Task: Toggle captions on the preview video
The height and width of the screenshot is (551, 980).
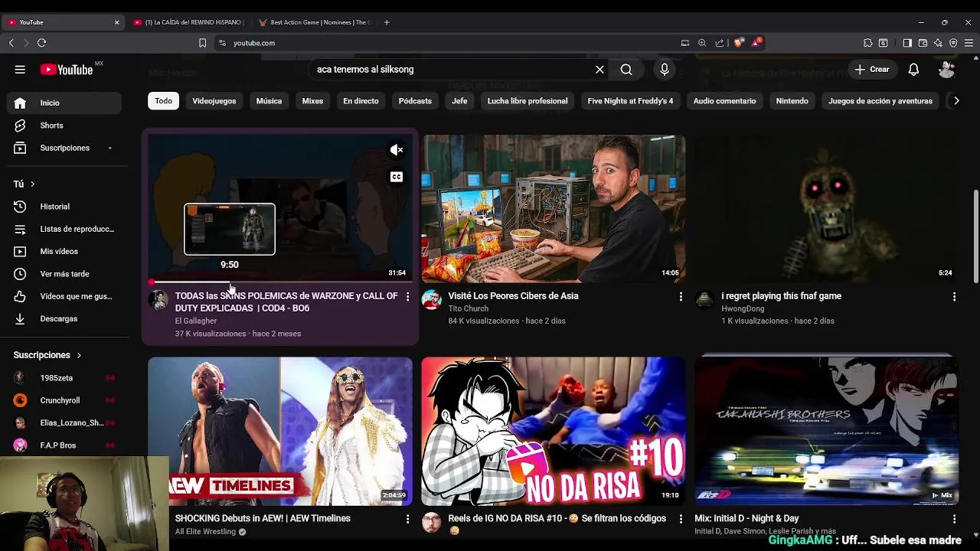Action: 397,178
